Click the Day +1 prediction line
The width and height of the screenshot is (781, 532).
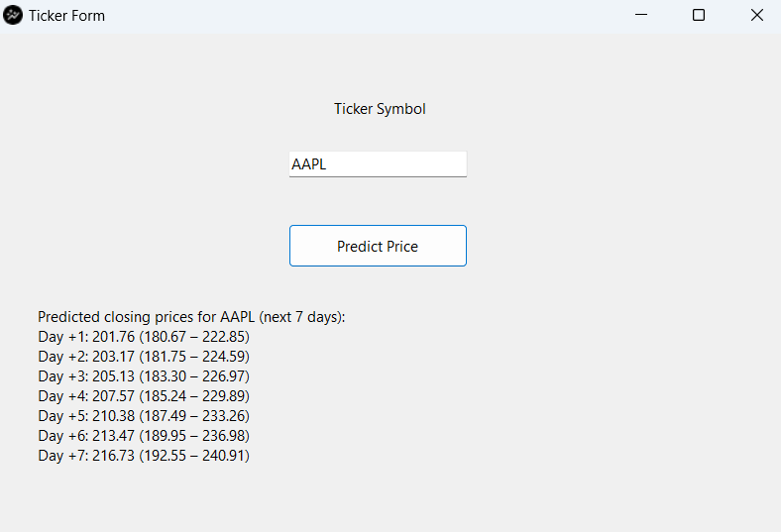tap(144, 337)
